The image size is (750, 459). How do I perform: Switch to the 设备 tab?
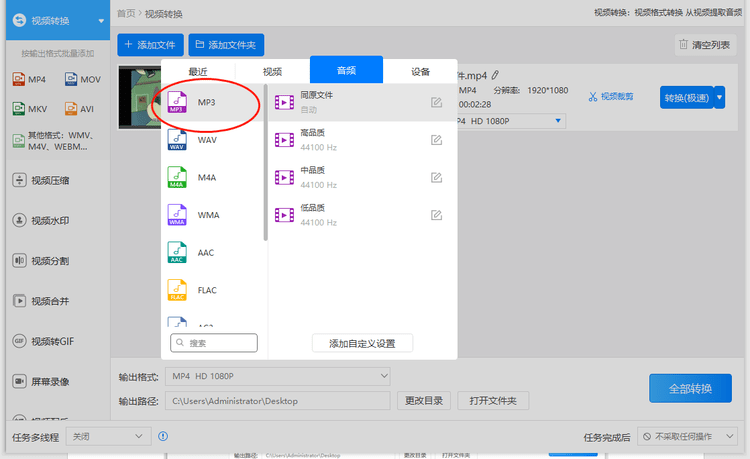(420, 71)
